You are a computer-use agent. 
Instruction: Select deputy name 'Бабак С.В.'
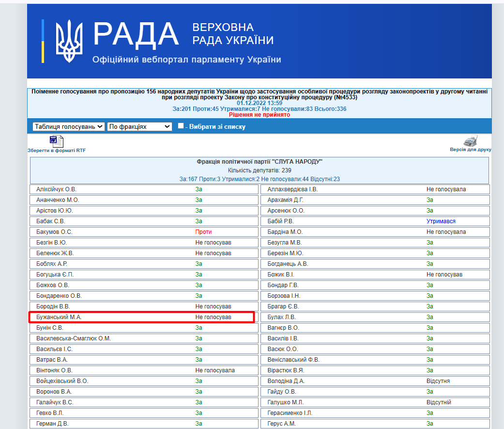click(50, 221)
